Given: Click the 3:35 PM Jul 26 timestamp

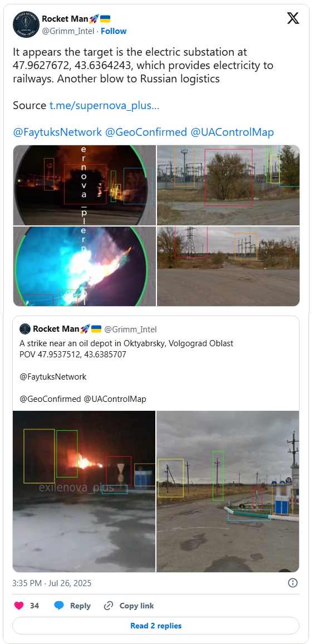Looking at the screenshot, I should (52, 583).
